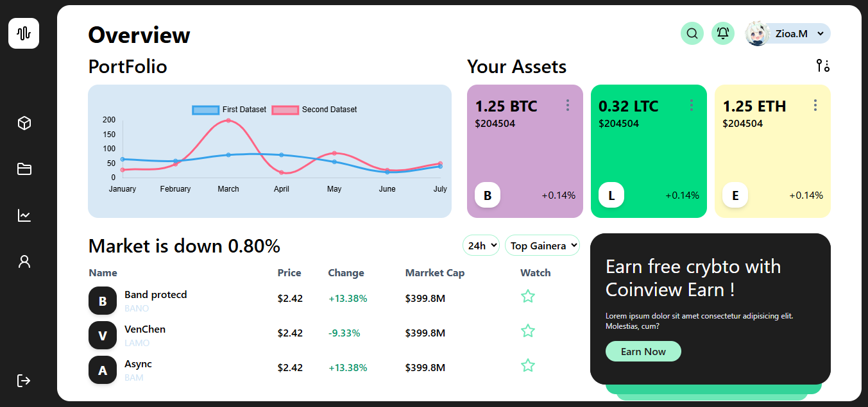Open the BTC card three-dot menu
The image size is (868, 407).
[x=568, y=105]
